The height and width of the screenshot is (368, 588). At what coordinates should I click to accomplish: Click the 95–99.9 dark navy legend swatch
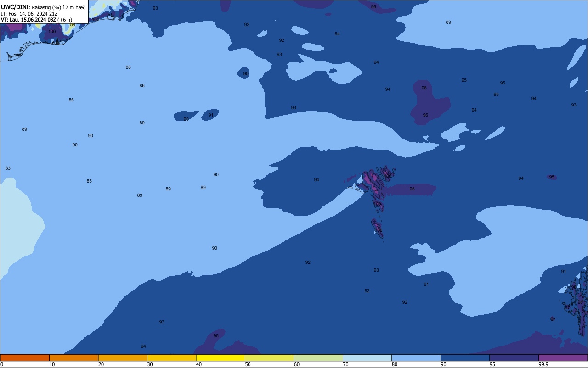pos(514,357)
